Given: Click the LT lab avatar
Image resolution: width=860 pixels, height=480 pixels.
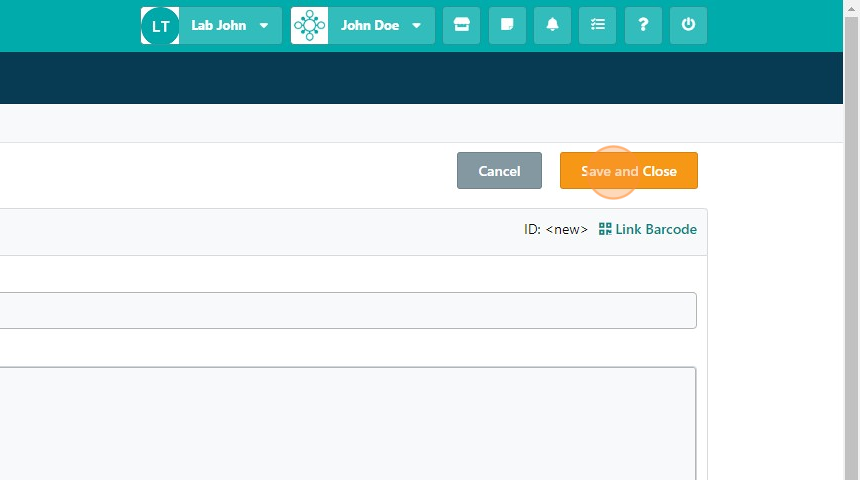Looking at the screenshot, I should pyautogui.click(x=160, y=26).
